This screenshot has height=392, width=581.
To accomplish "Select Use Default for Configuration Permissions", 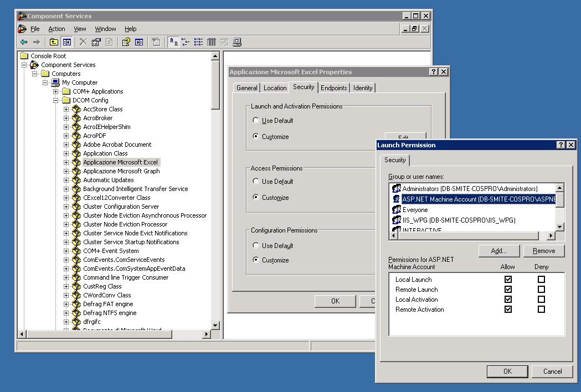I will pyautogui.click(x=256, y=245).
